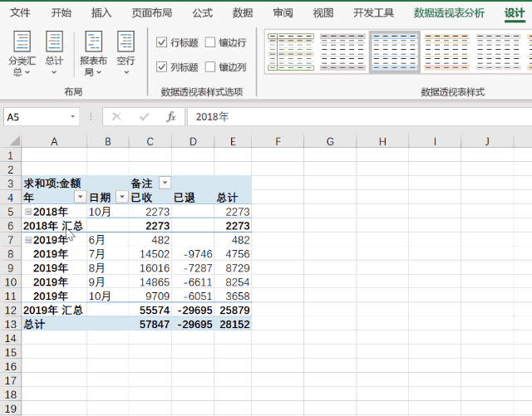Enable the 镶边行 banded rows checkbox
532x416 pixels.
[210, 42]
